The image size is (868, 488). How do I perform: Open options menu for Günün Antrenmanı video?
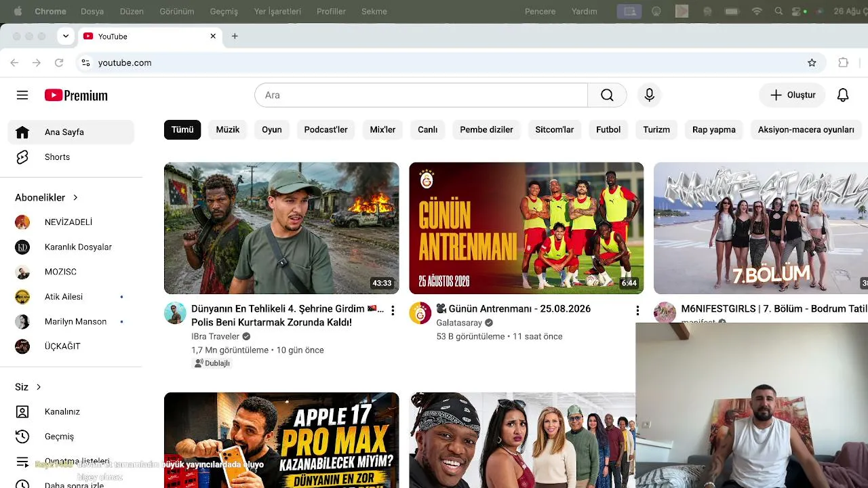coord(637,311)
